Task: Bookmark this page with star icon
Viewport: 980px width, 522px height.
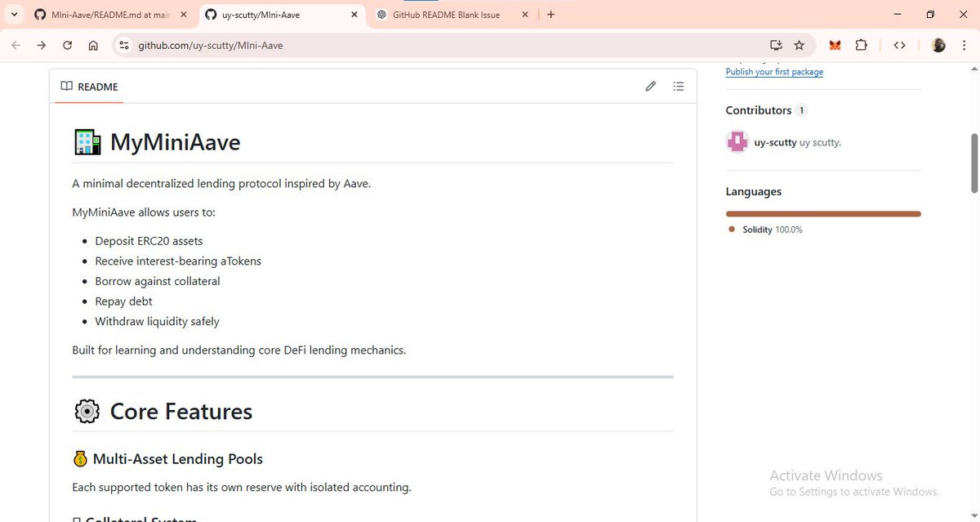Action: pos(800,46)
